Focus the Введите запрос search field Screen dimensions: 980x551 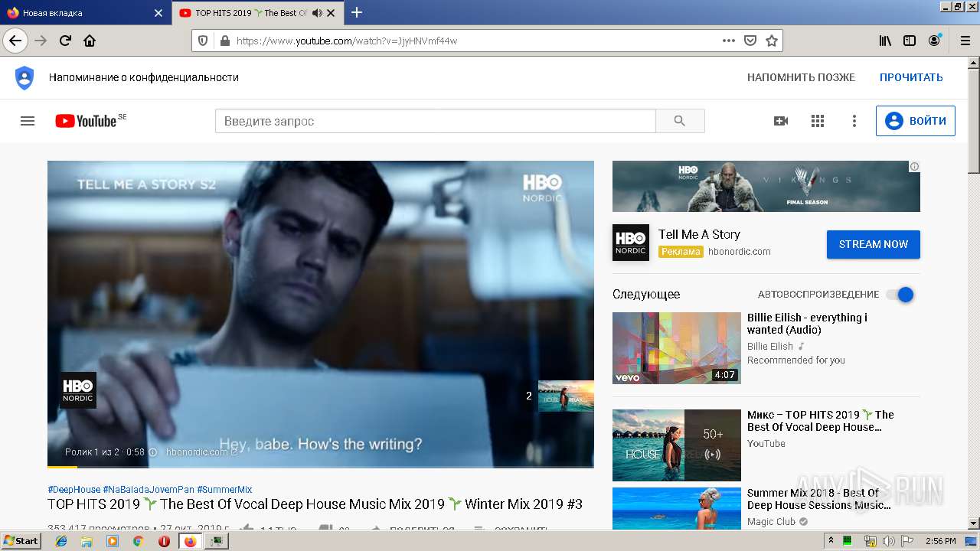[435, 121]
